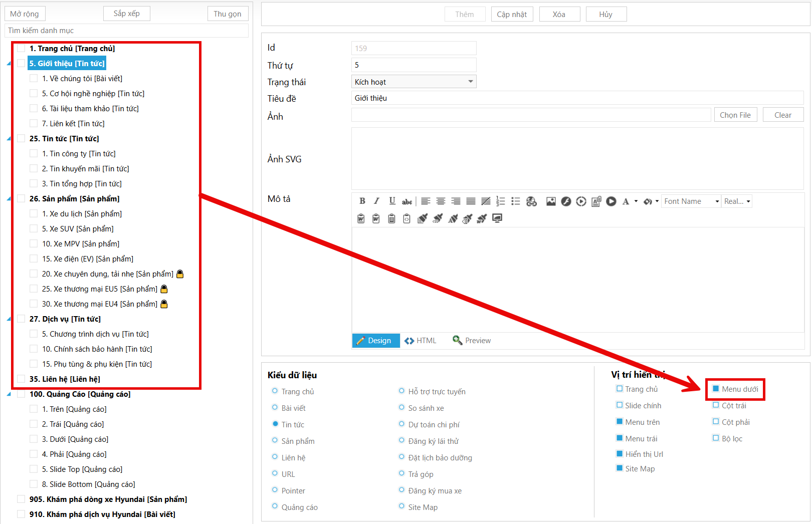Select the Sản phẩm data type radio
The height and width of the screenshot is (524, 812).
(x=275, y=441)
